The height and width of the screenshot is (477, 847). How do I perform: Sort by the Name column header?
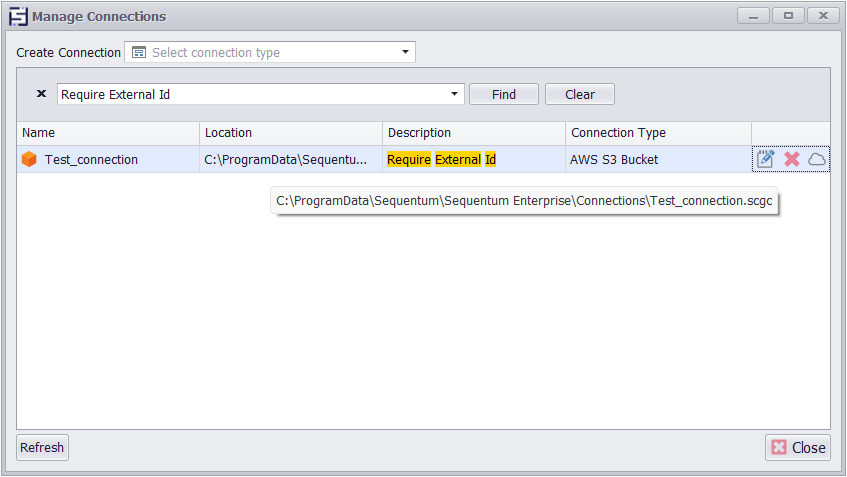click(108, 133)
